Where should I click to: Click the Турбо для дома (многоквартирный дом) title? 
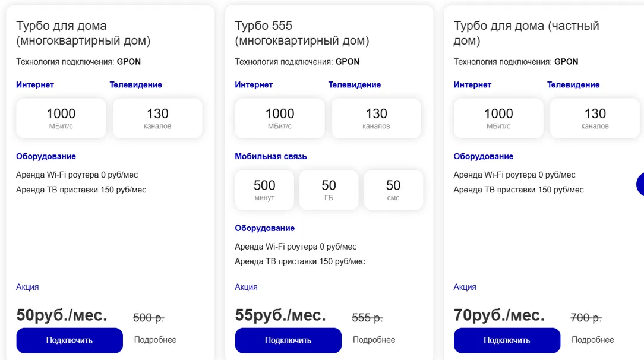[83, 33]
